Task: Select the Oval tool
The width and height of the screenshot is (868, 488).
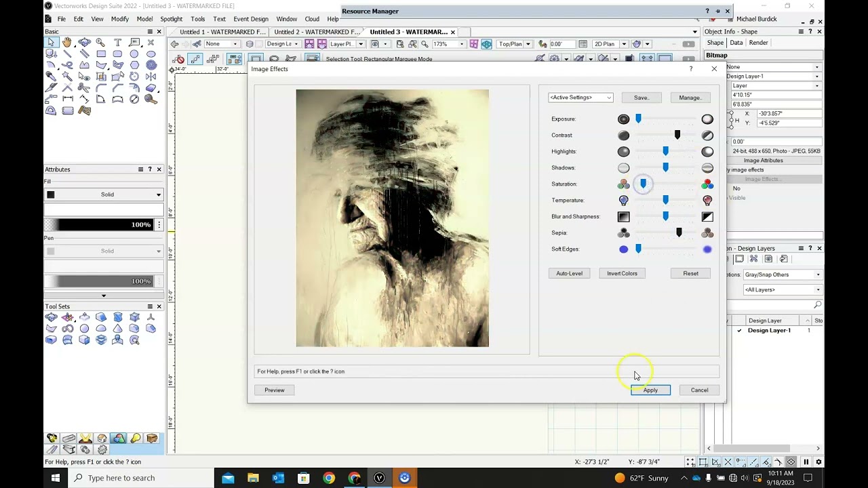Action: 151,54
